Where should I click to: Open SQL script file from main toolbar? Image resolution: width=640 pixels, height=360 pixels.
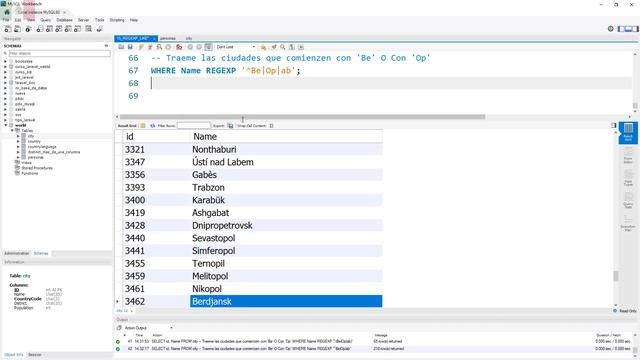point(18,29)
